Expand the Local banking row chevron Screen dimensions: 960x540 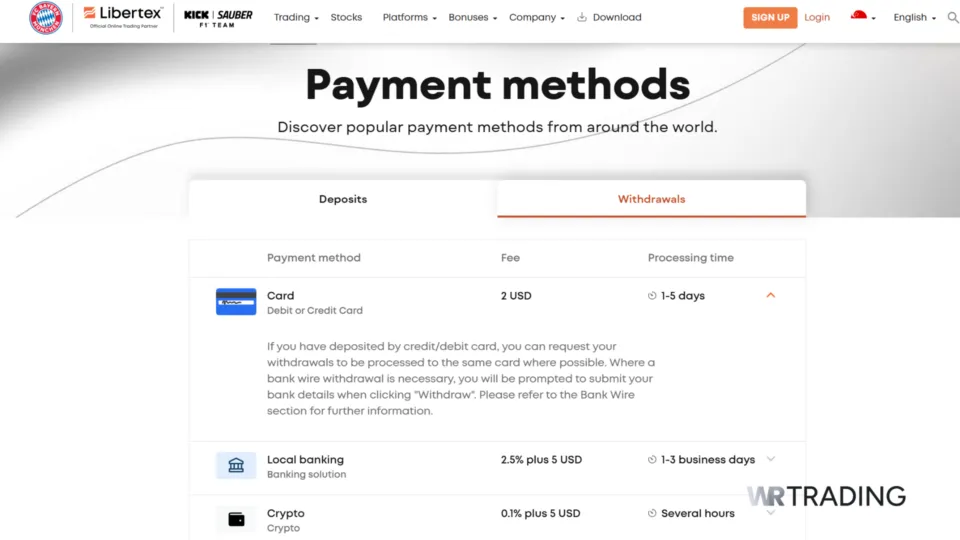(771, 459)
